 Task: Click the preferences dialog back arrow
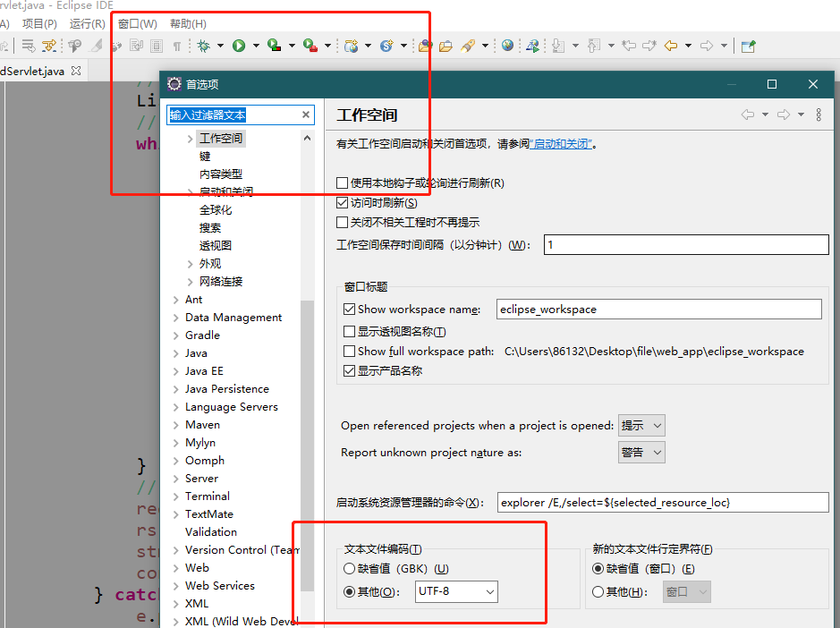click(x=748, y=115)
